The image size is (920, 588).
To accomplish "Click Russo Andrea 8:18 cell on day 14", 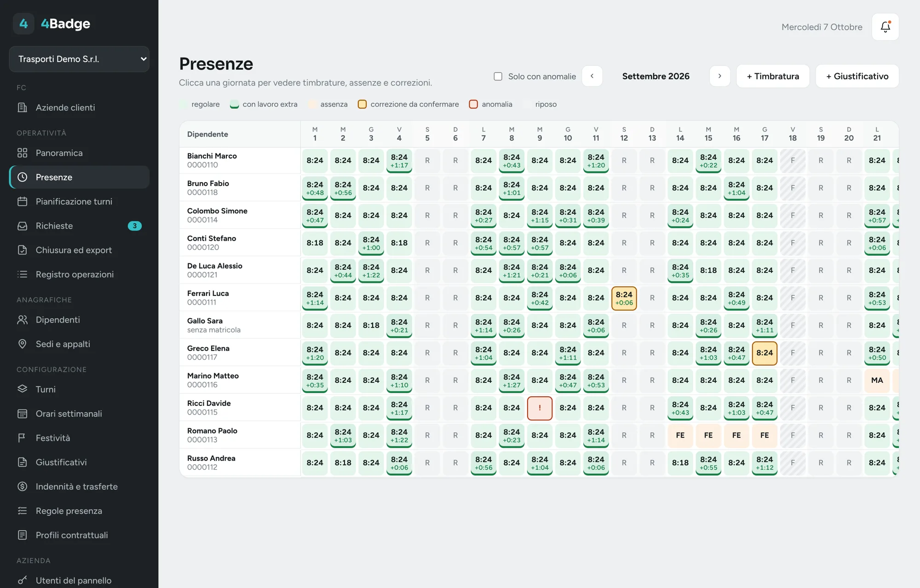I will click(680, 463).
